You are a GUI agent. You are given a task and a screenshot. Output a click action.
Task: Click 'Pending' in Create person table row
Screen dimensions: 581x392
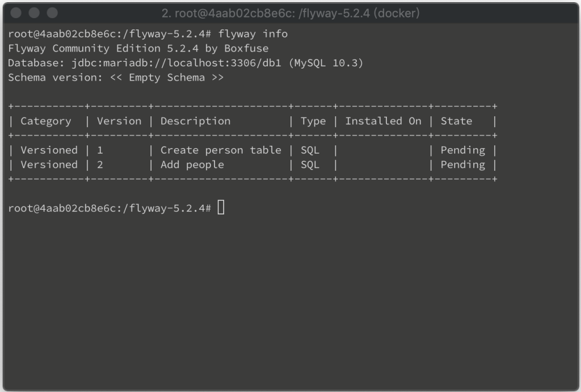point(463,150)
